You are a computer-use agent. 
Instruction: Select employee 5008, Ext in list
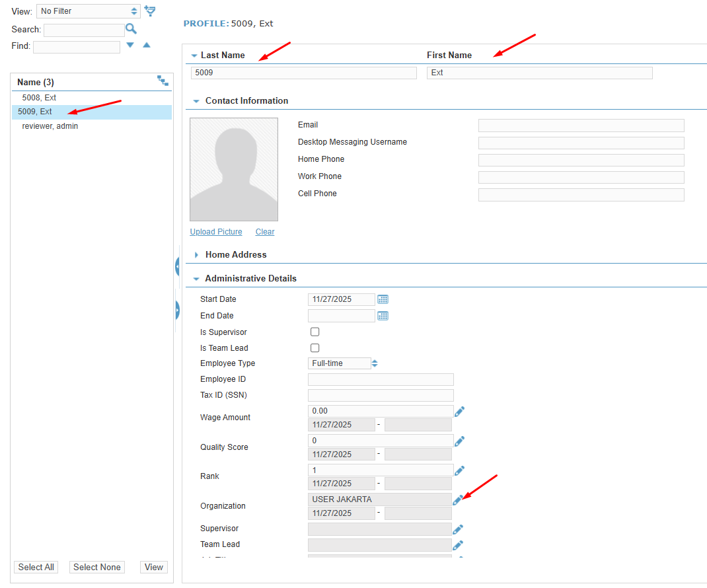39,98
